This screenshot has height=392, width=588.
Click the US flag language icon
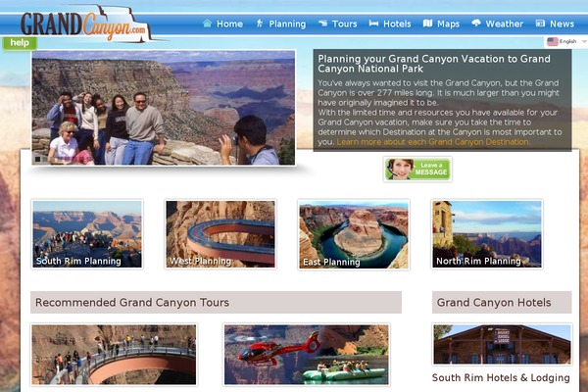553,41
